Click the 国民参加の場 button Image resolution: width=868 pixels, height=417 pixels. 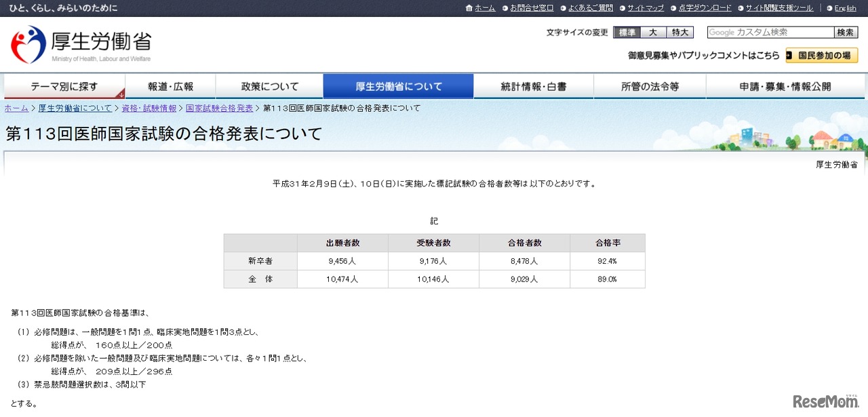coord(823,56)
